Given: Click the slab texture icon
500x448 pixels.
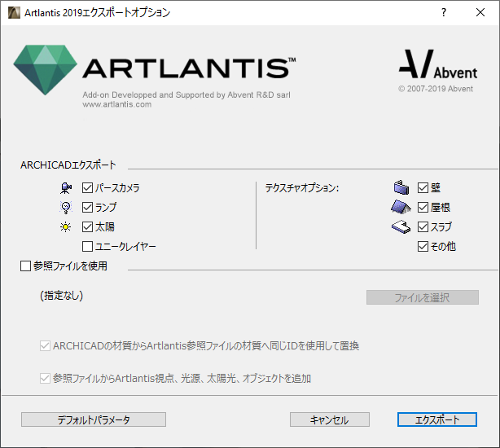Looking at the screenshot, I should (x=401, y=227).
